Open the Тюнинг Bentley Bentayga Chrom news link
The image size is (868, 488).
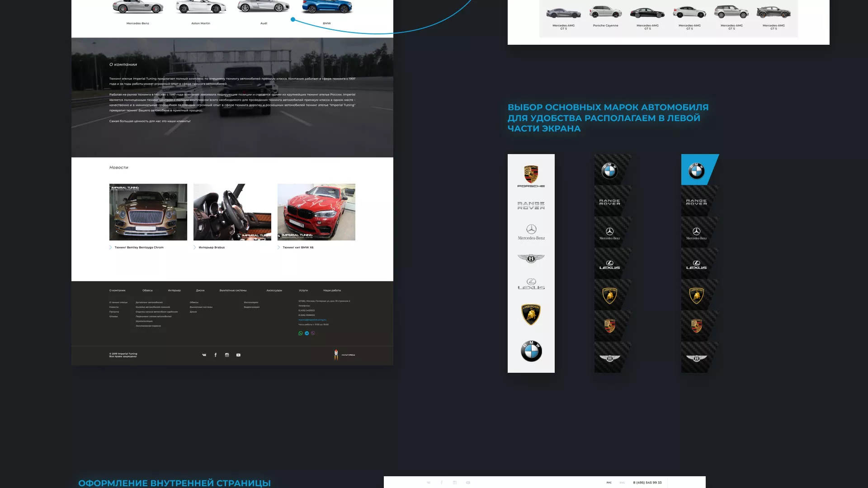tap(139, 248)
